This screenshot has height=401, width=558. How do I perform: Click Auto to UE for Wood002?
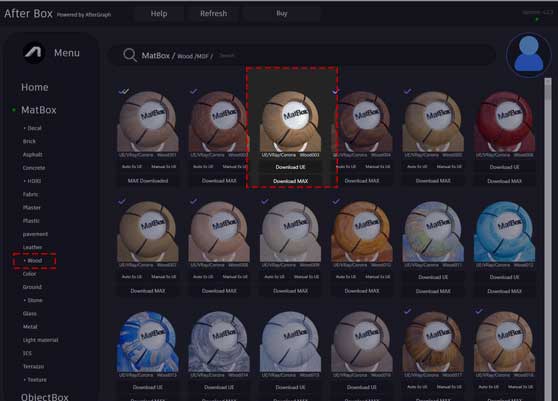click(x=203, y=166)
